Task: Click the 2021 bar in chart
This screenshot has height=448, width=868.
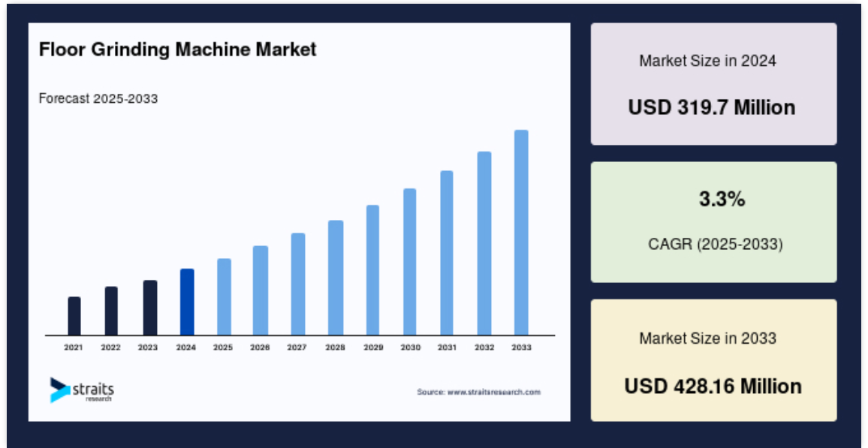Action: pos(74,316)
